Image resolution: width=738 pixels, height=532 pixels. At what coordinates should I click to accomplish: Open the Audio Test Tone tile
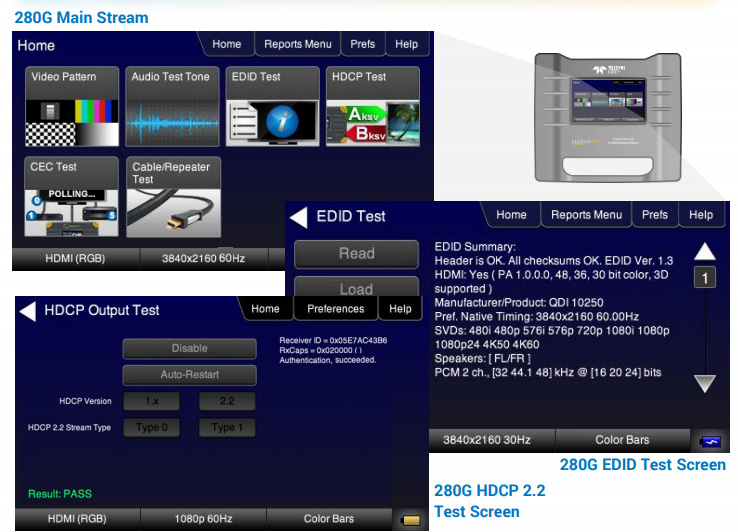coord(172,106)
